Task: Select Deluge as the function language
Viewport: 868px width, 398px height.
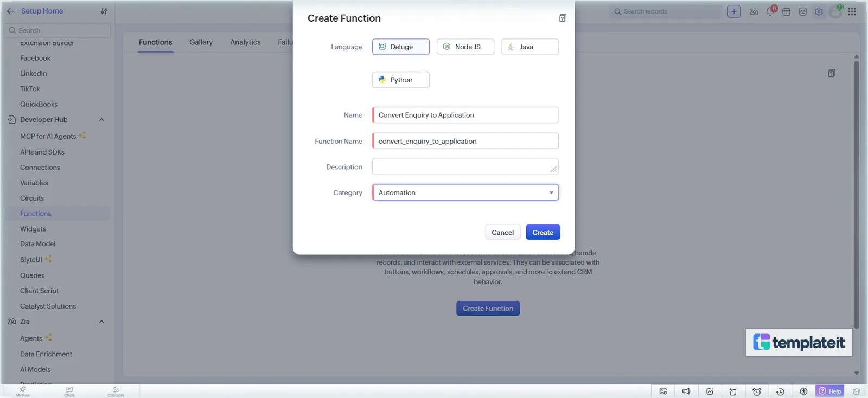Action: tap(401, 47)
